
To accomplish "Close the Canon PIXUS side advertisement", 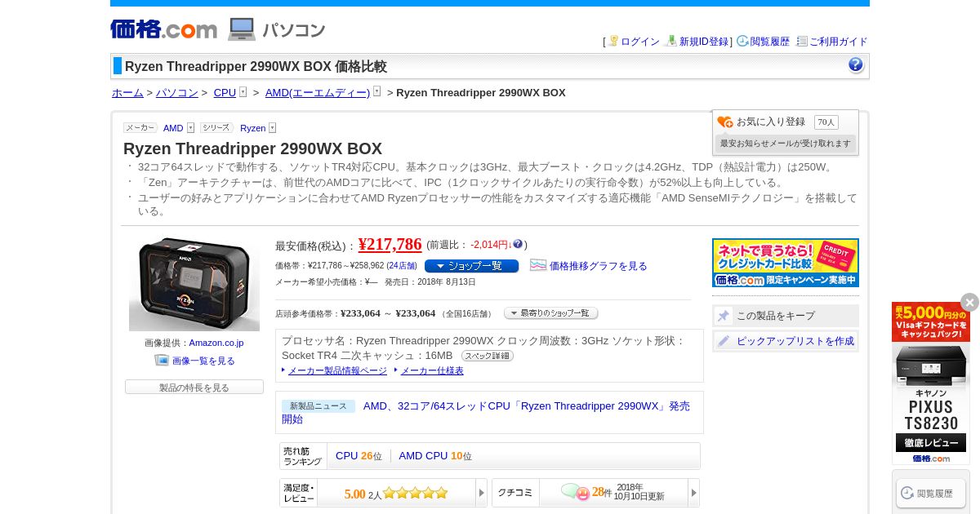I will [x=969, y=302].
